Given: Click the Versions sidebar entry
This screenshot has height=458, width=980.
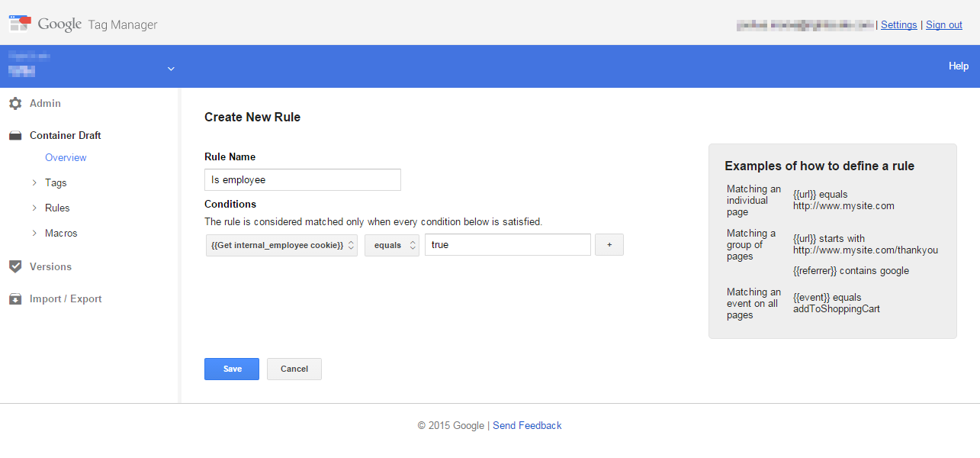Looking at the screenshot, I should (x=52, y=266).
